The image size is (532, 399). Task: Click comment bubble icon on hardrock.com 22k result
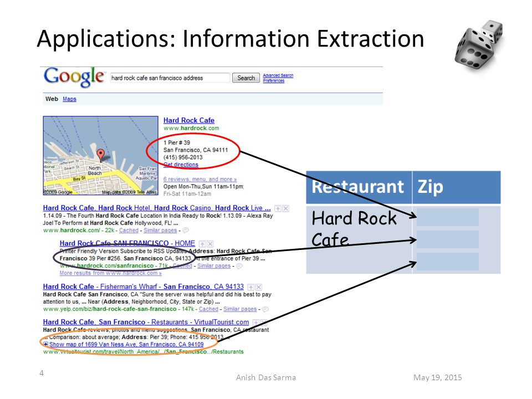point(185,231)
